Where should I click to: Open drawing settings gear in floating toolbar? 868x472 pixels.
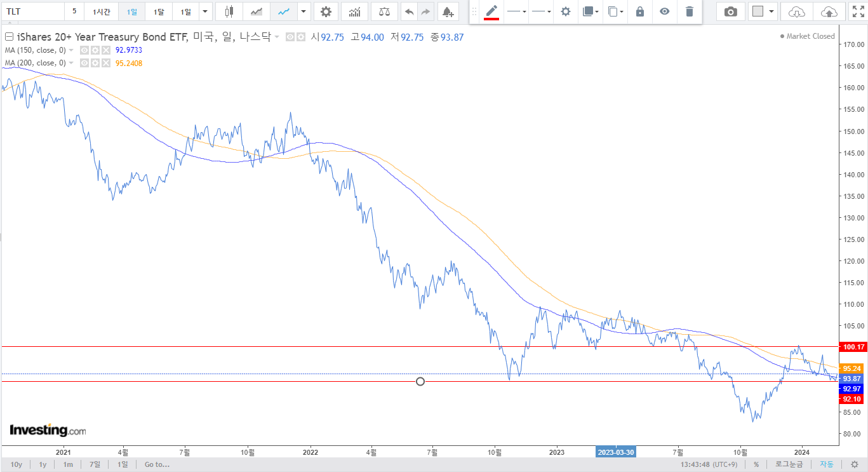566,11
